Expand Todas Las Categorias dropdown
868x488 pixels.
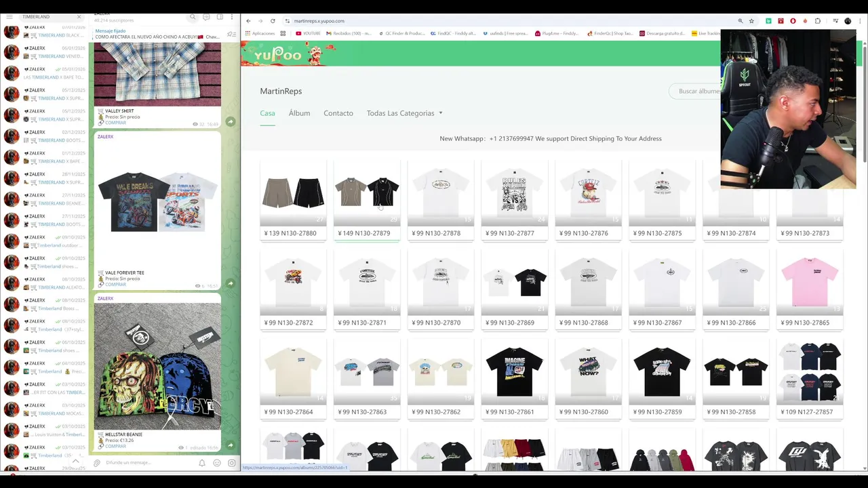[405, 113]
